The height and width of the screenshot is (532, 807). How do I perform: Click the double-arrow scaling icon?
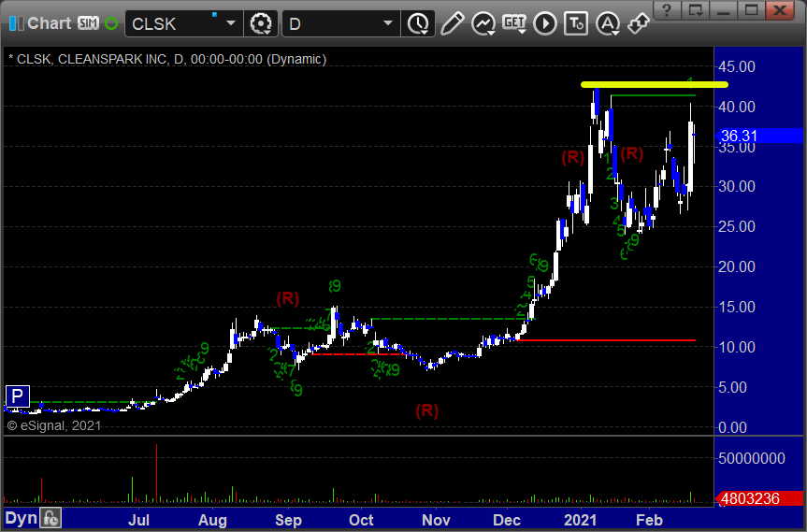pyautogui.click(x=638, y=23)
